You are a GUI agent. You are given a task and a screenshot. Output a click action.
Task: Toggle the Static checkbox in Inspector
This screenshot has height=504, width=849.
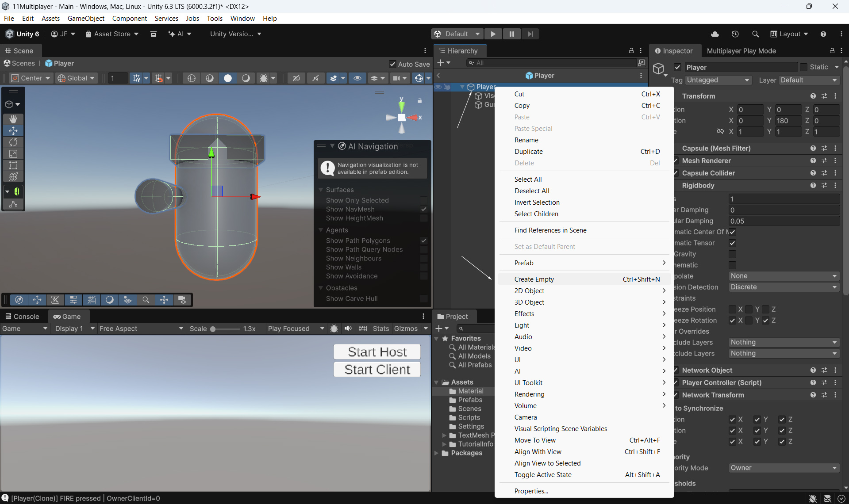point(803,67)
